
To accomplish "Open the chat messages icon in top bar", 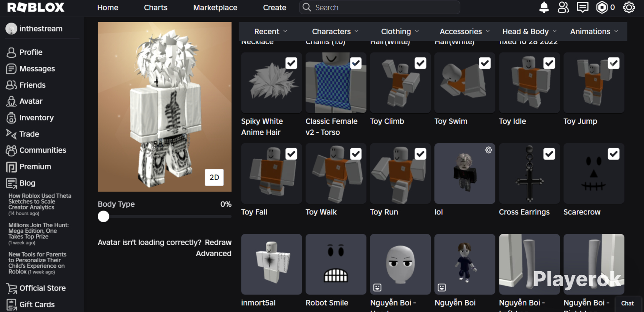I will pyautogui.click(x=582, y=8).
